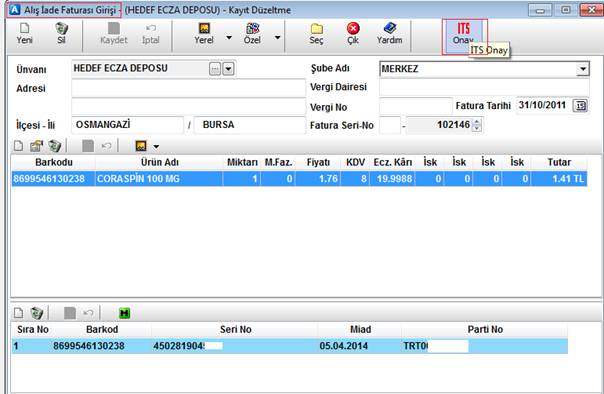Add new product line icon

18,146
